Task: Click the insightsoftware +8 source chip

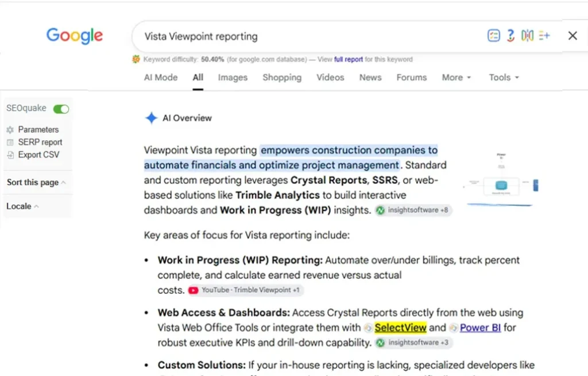Action: click(x=413, y=210)
